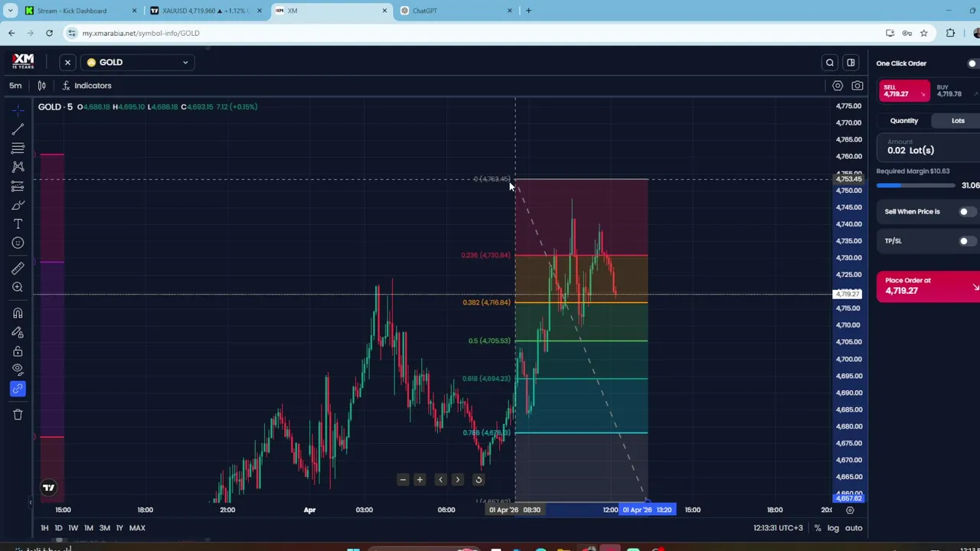This screenshot has height=551, width=980.
Task: Toggle the One Click Order switch
Action: [x=973, y=64]
